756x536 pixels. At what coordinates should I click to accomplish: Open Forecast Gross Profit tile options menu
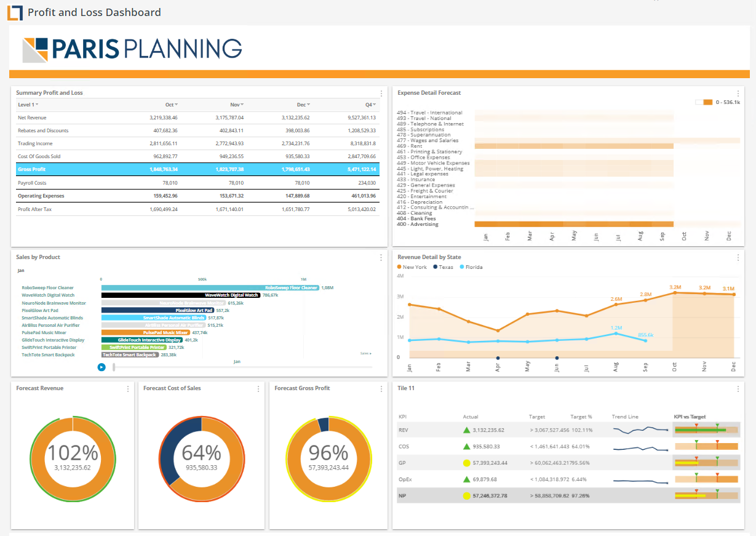[382, 389]
